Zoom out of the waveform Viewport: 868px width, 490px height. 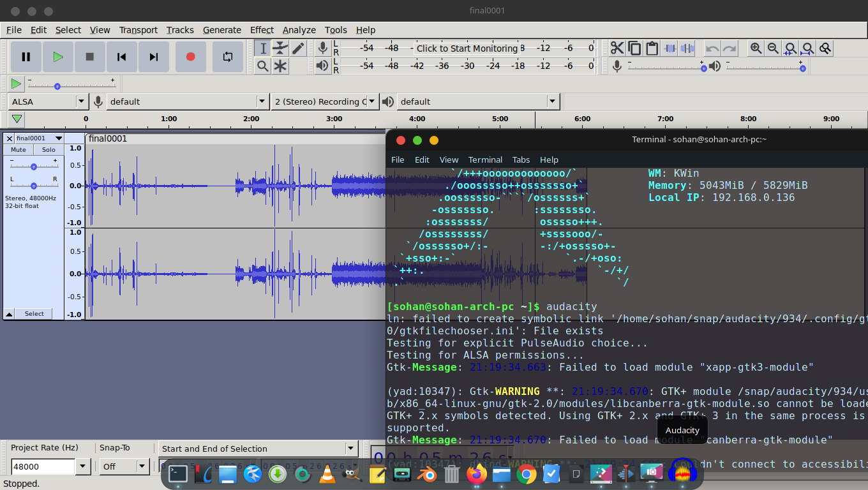773,48
